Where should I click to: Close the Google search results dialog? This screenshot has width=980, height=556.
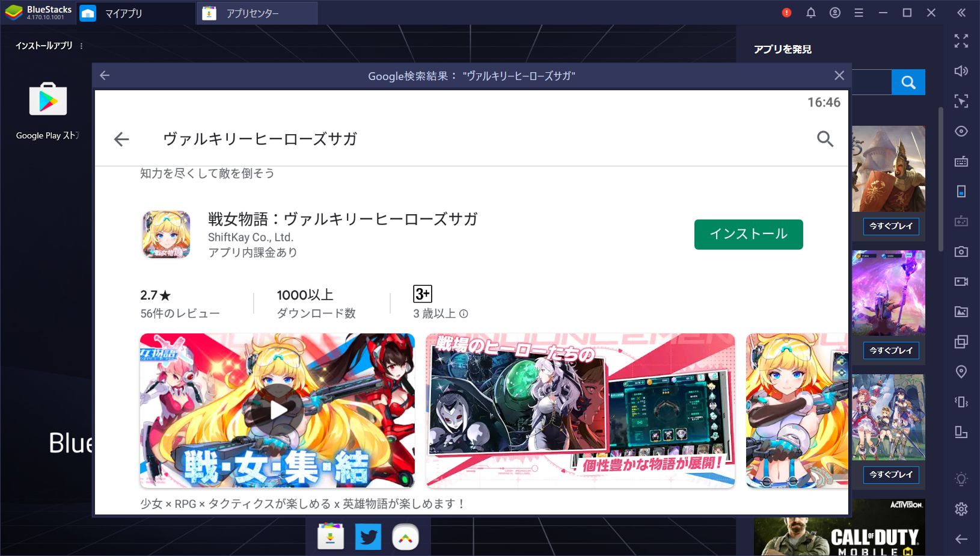click(x=839, y=75)
